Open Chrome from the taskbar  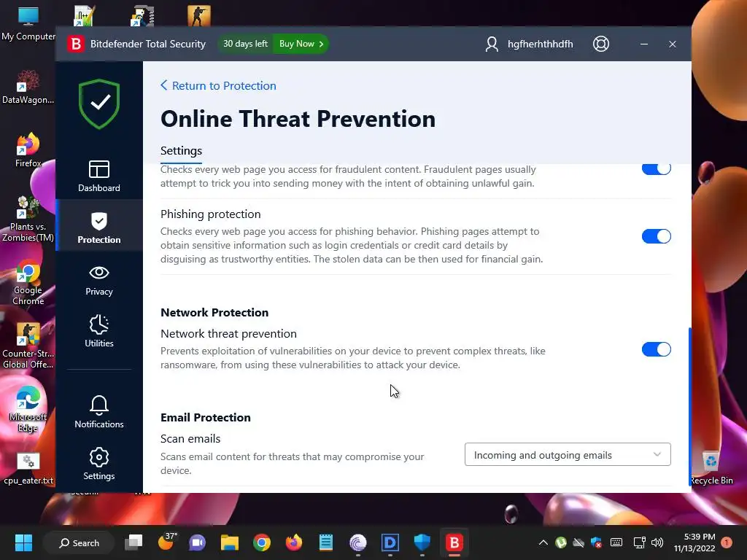[262, 542]
